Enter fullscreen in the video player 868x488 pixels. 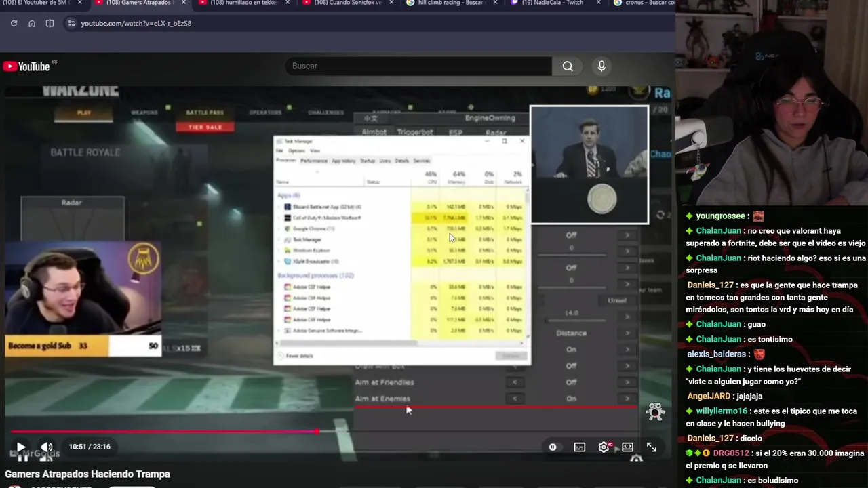tap(652, 447)
